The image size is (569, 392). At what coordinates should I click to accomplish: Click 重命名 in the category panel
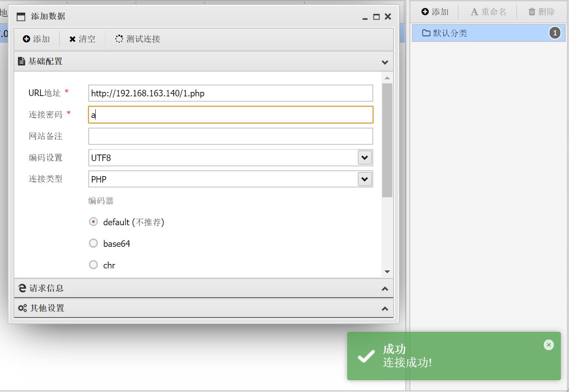coord(488,12)
